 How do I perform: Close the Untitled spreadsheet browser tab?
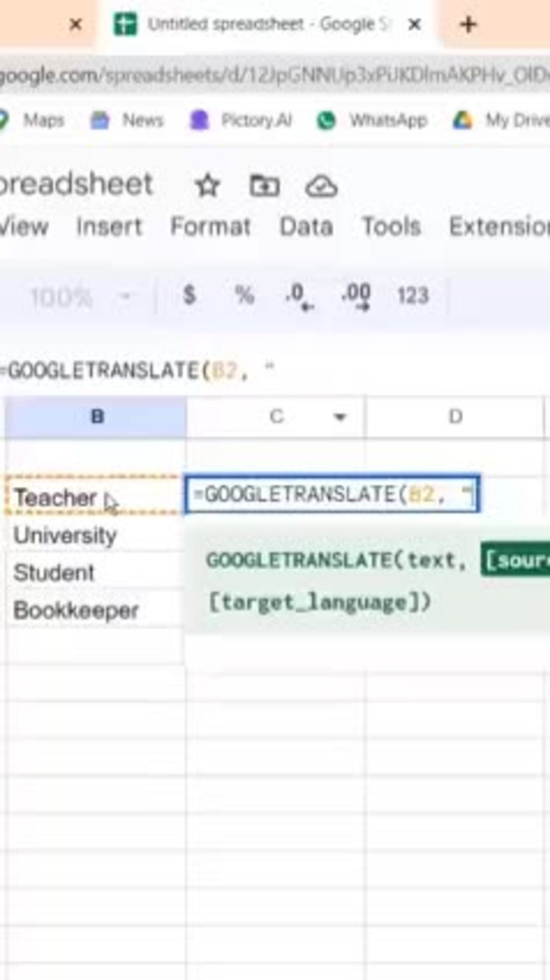coord(415,25)
